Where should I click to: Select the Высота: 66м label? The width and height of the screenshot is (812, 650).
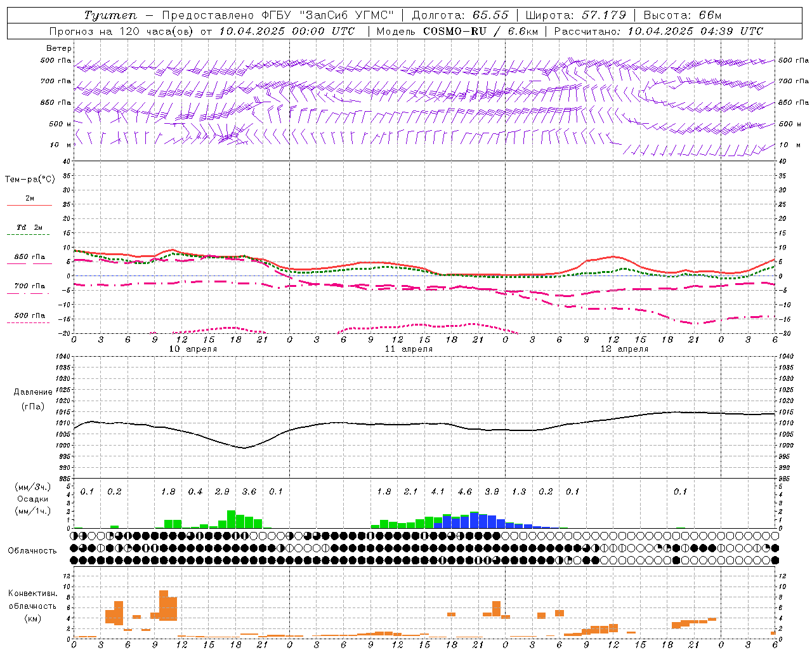683,15
